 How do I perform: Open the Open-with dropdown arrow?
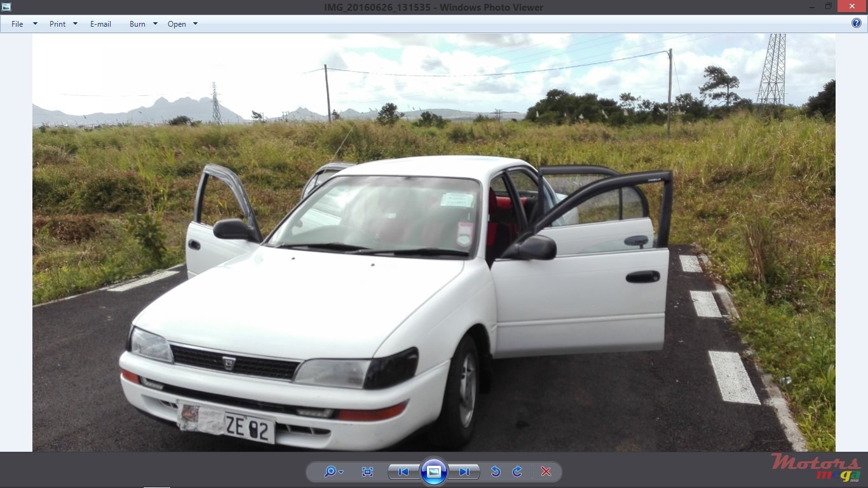[195, 24]
